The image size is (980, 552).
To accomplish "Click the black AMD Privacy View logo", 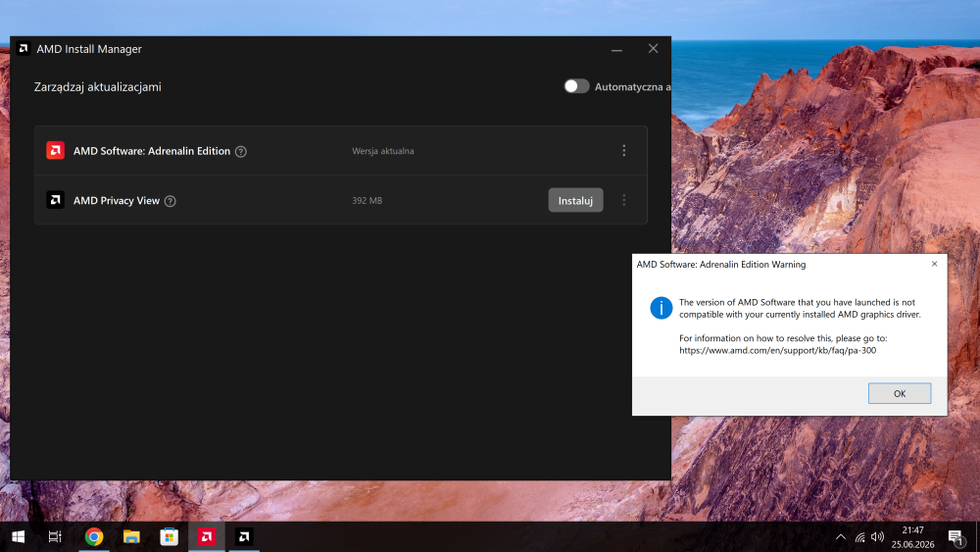I will [56, 200].
